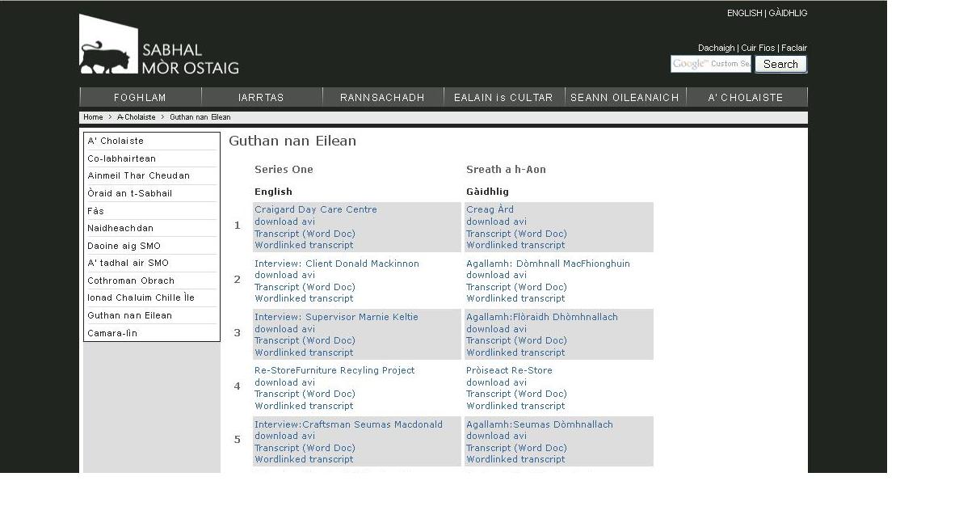Open Interview: Craftsman Seumas Macdonald link
Screen dimensions: 980x519
[x=348, y=424]
